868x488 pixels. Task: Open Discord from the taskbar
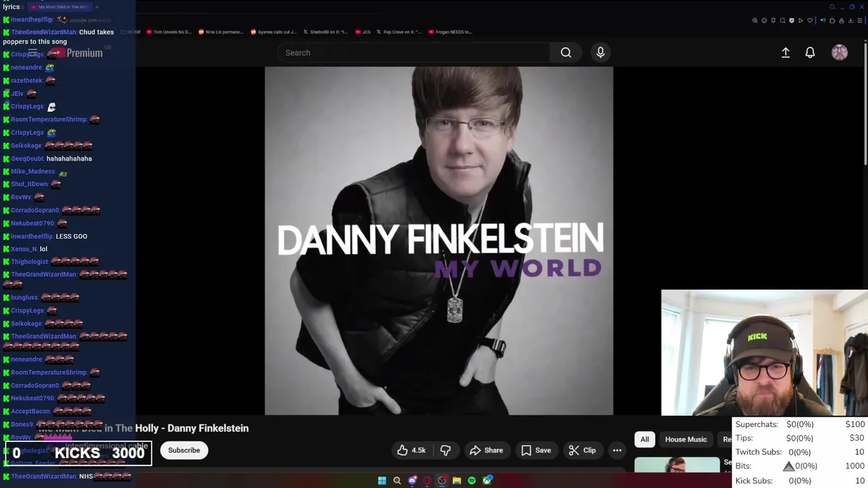tap(412, 481)
